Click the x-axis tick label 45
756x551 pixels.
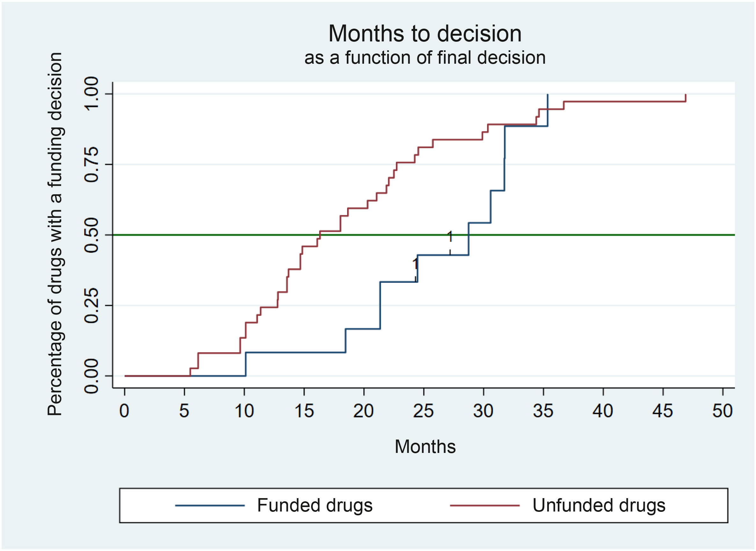pos(663,411)
